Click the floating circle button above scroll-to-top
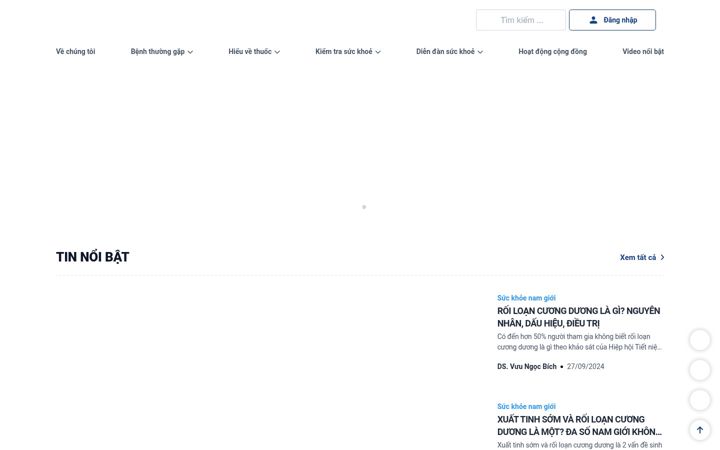720x450 pixels. coord(700,400)
